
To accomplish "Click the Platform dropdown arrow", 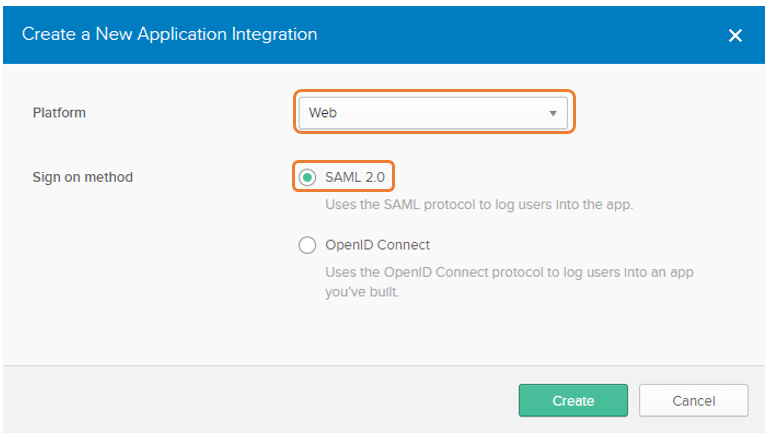I will pyautogui.click(x=553, y=113).
